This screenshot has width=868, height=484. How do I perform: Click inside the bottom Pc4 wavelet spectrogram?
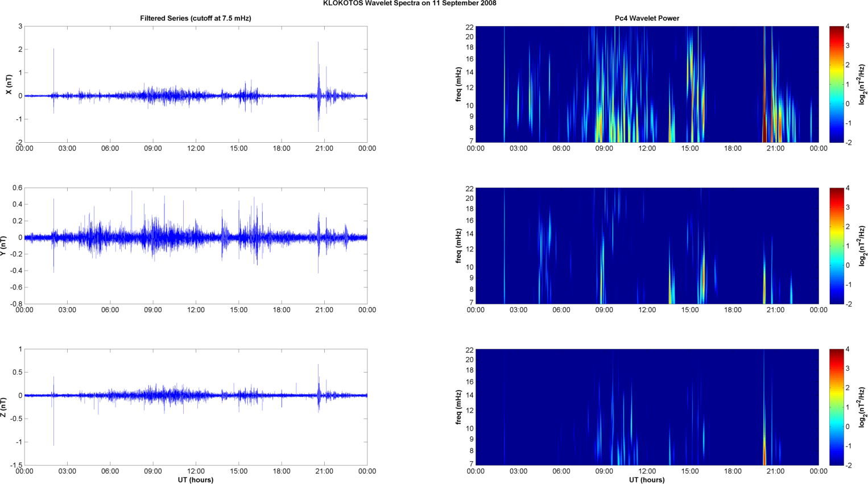(x=647, y=407)
